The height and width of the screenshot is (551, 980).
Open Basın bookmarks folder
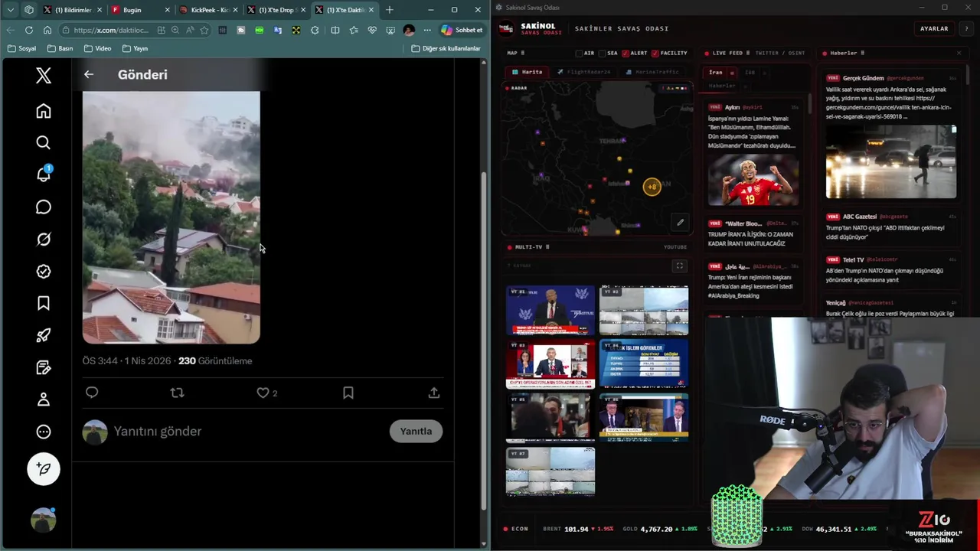click(x=60, y=48)
